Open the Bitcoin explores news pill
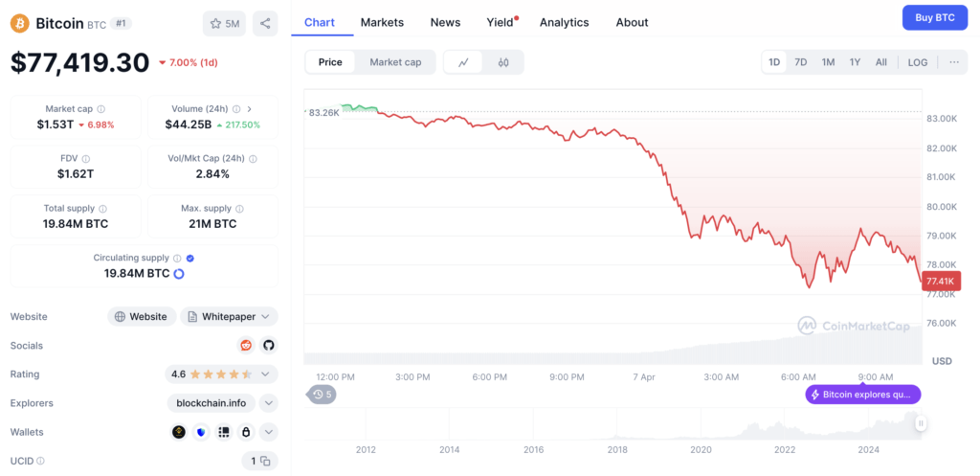Viewport: 980px width, 476px height. 863,395
